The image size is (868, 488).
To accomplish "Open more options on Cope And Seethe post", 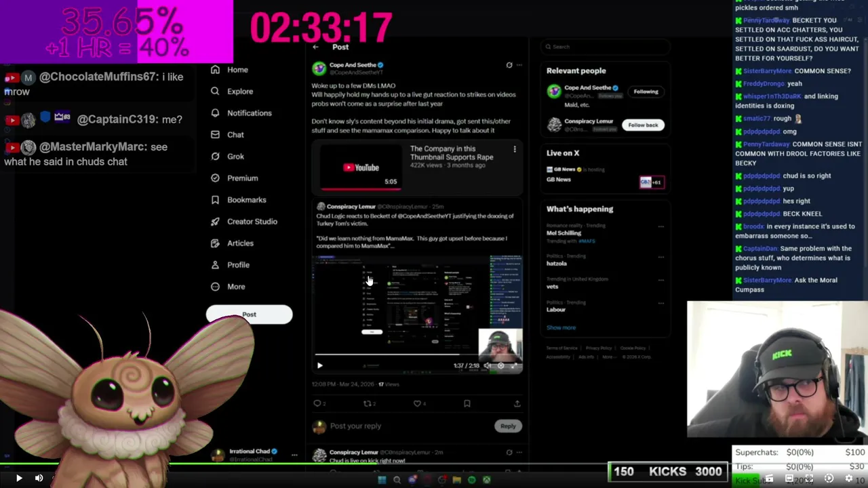I will pyautogui.click(x=519, y=65).
